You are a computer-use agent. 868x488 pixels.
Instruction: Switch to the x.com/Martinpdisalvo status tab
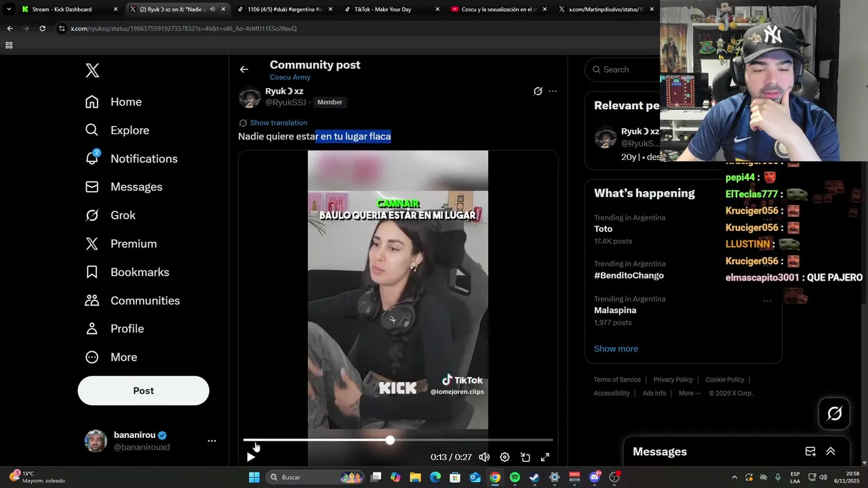tap(606, 9)
